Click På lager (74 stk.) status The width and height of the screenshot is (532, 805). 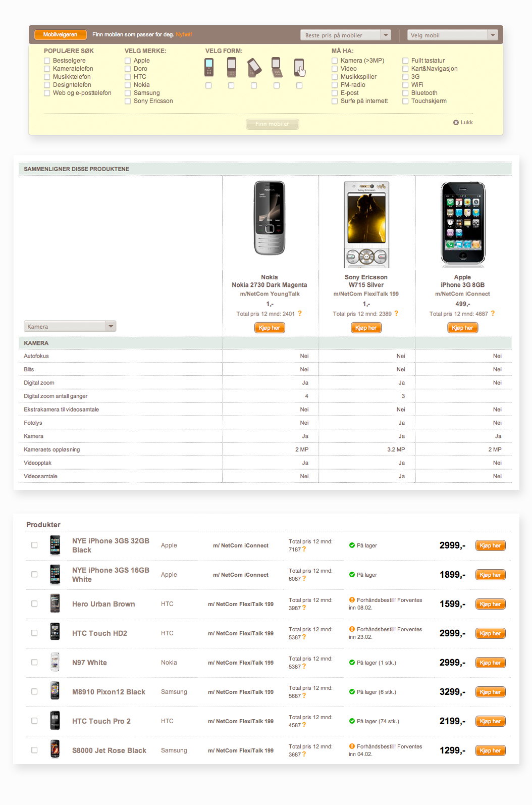click(374, 721)
